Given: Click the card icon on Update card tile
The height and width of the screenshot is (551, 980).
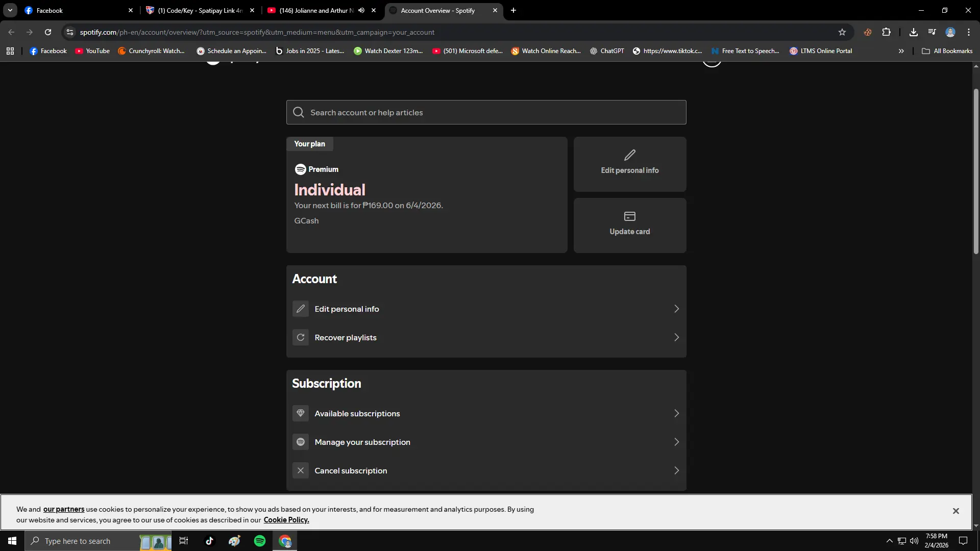Looking at the screenshot, I should (x=630, y=216).
